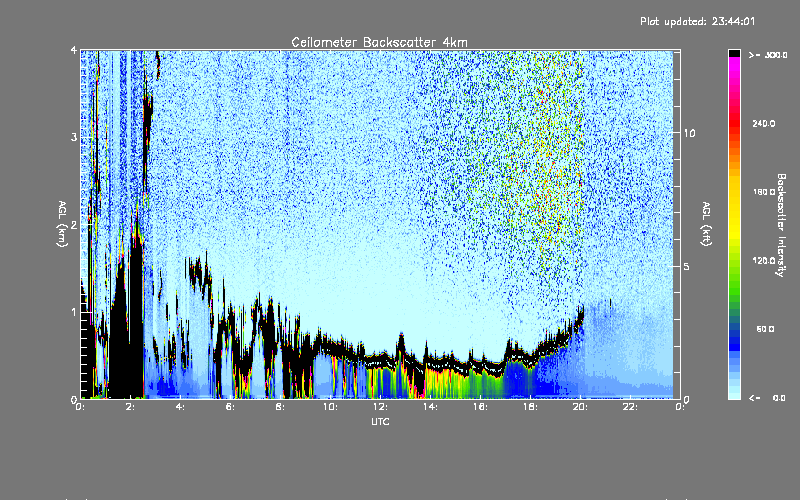Click the '5' kft tick on right axis
The width and height of the screenshot is (800, 500).
point(687,266)
